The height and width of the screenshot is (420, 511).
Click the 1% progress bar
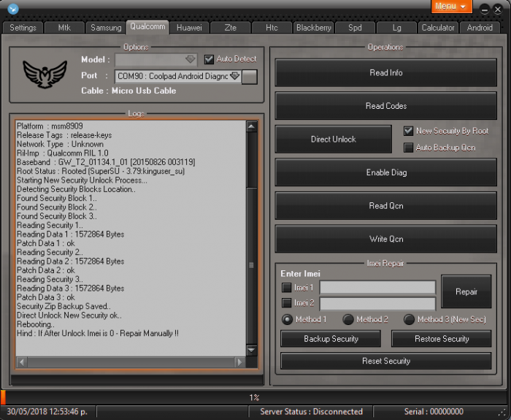click(254, 397)
